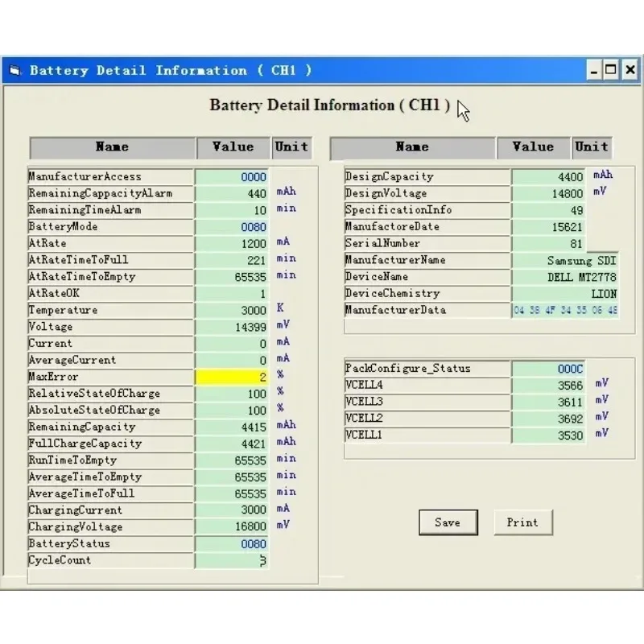Click the right table Unit column header
The height and width of the screenshot is (644, 644).
592,147
